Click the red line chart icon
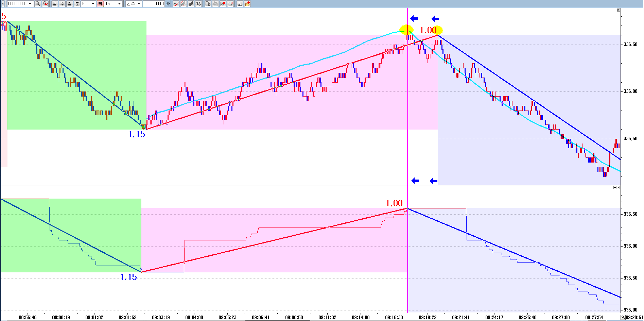This screenshot has height=321, width=644. pyautogui.click(x=176, y=4)
